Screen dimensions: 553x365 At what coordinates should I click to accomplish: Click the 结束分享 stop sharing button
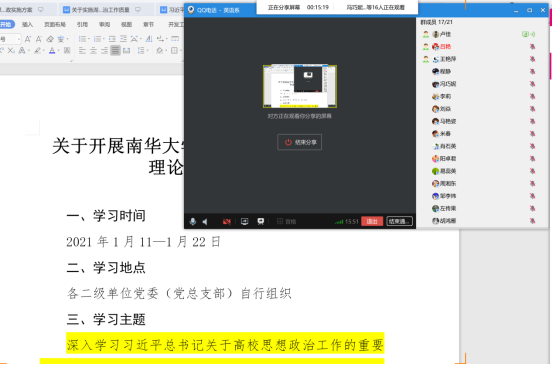click(x=299, y=142)
